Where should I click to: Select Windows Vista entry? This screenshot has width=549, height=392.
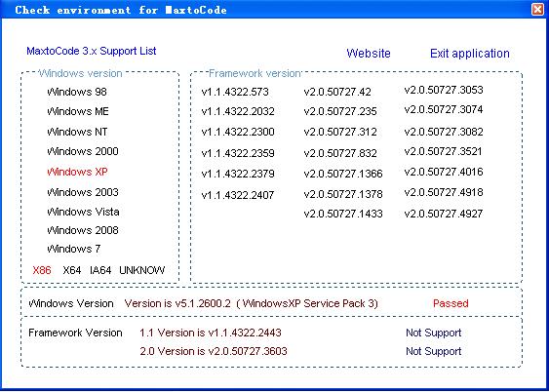coord(83,212)
